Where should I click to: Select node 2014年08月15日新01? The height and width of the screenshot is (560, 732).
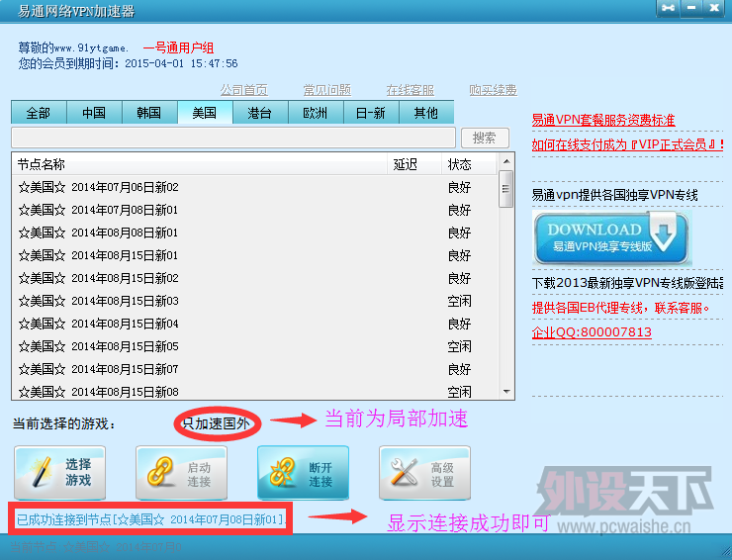coord(255,255)
